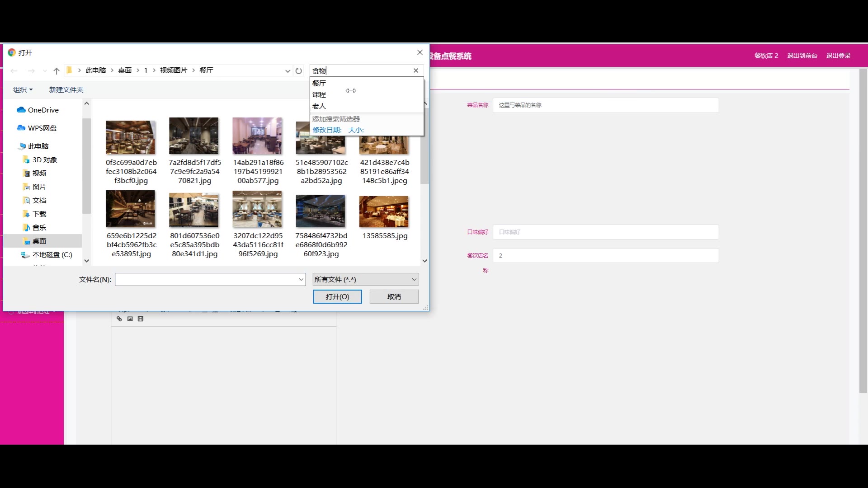This screenshot has height=488, width=868.
Task: Select the 下载 folder in sidebar
Action: 39,214
